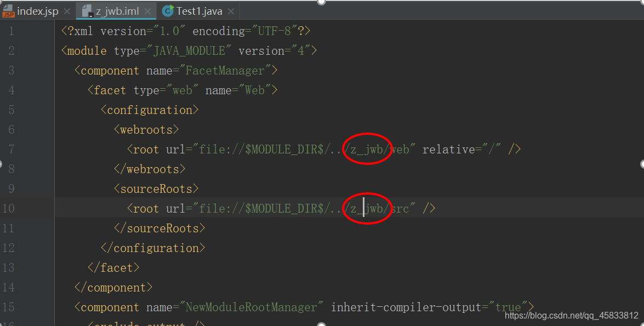Click line number 15 in the gutter

click(x=8, y=307)
